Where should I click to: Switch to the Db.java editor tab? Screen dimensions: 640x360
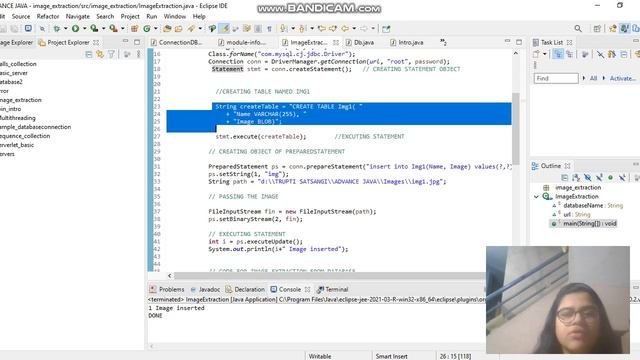click(x=360, y=42)
